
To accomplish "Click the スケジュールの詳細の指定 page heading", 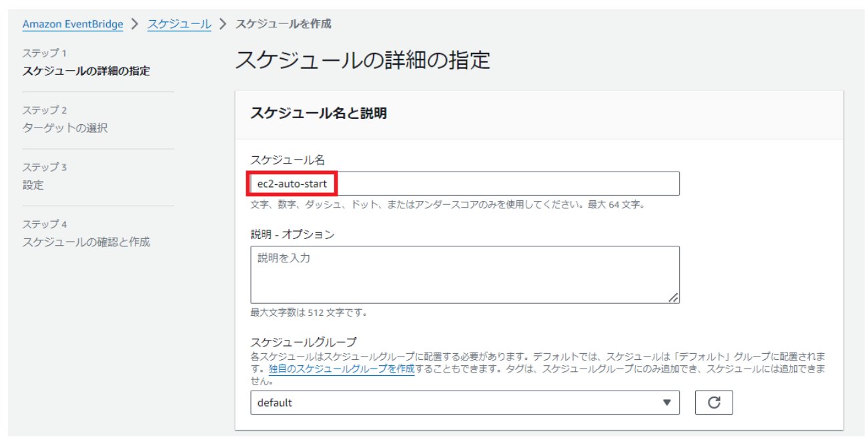I will click(362, 61).
